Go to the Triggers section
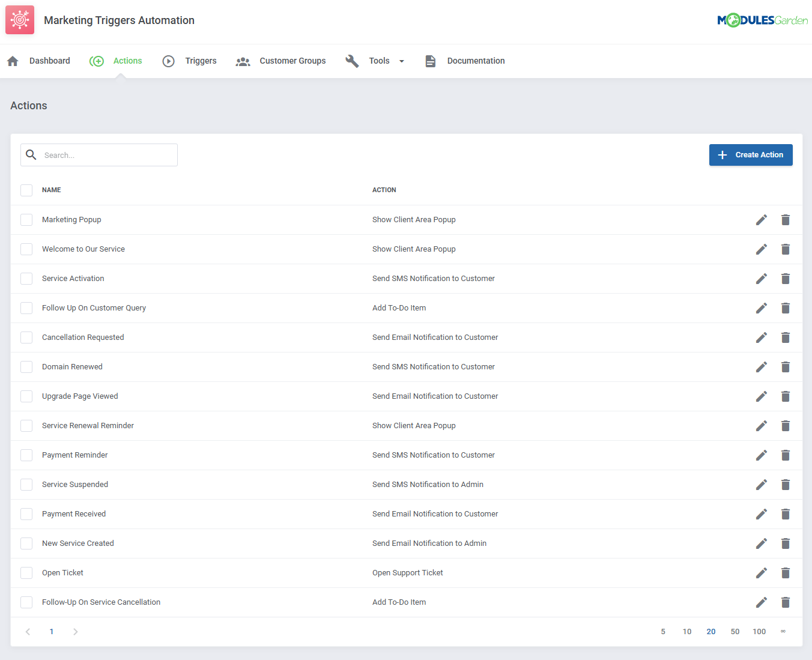Screen dimensions: 812x660 click(201, 61)
